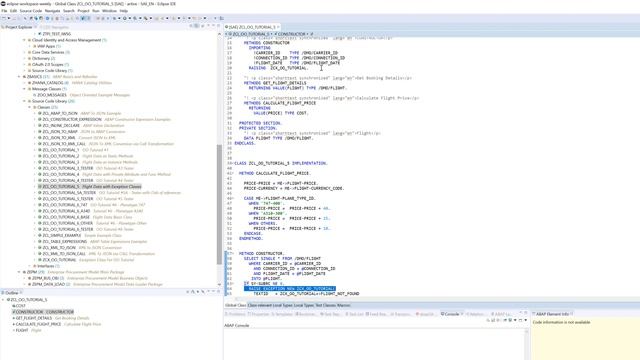Collapse ZCL_OO_TUTORIAL_5 root in Outline
This screenshot has width=640, height=360.
(3, 300)
